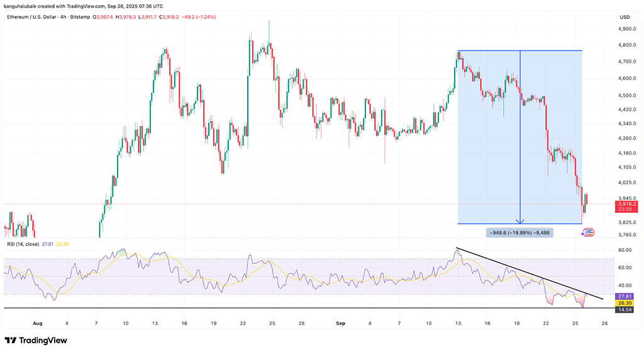Image resolution: width=644 pixels, height=352 pixels.
Task: Click the blue measurement arrow head
Action: pos(520,221)
